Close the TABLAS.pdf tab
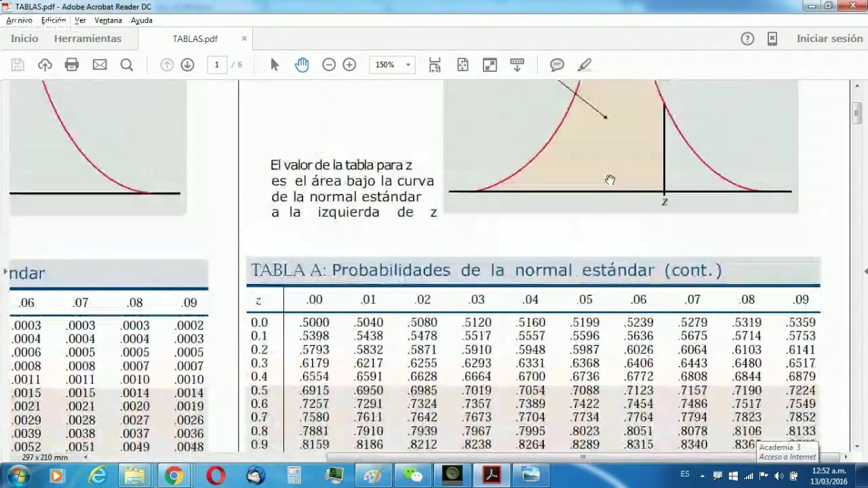The height and width of the screenshot is (488, 868). point(244,39)
